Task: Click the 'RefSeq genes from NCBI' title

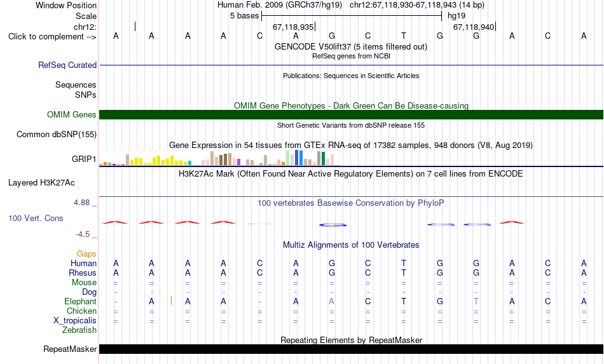Action: (351, 56)
